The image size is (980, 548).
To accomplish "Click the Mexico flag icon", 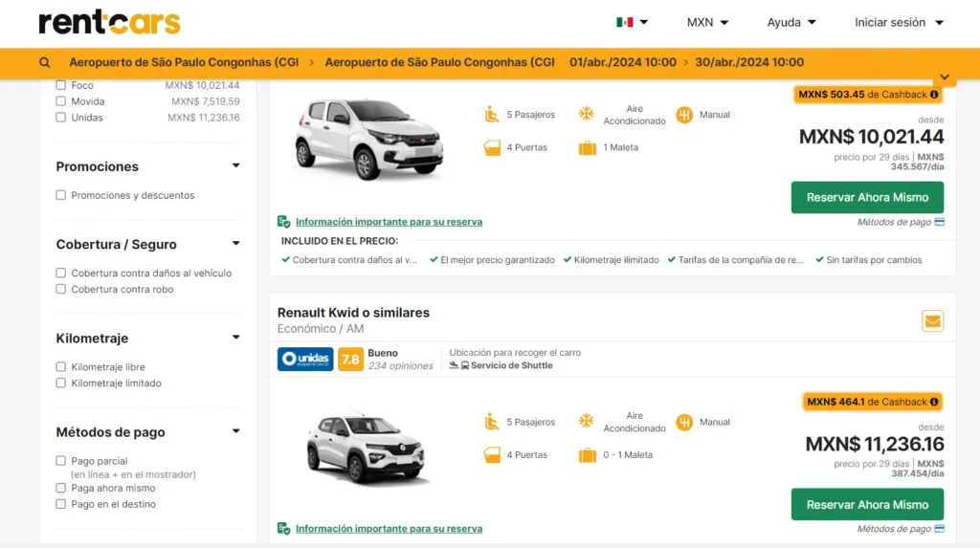I will click(624, 23).
